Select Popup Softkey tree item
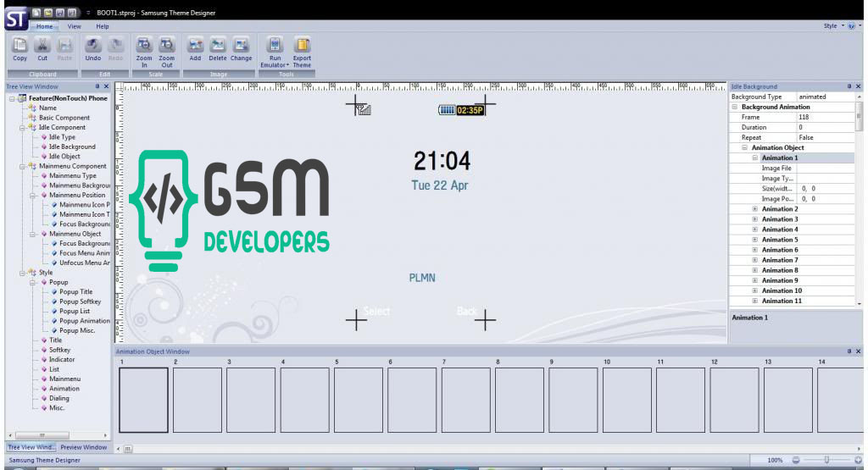The image size is (868, 470). point(81,301)
